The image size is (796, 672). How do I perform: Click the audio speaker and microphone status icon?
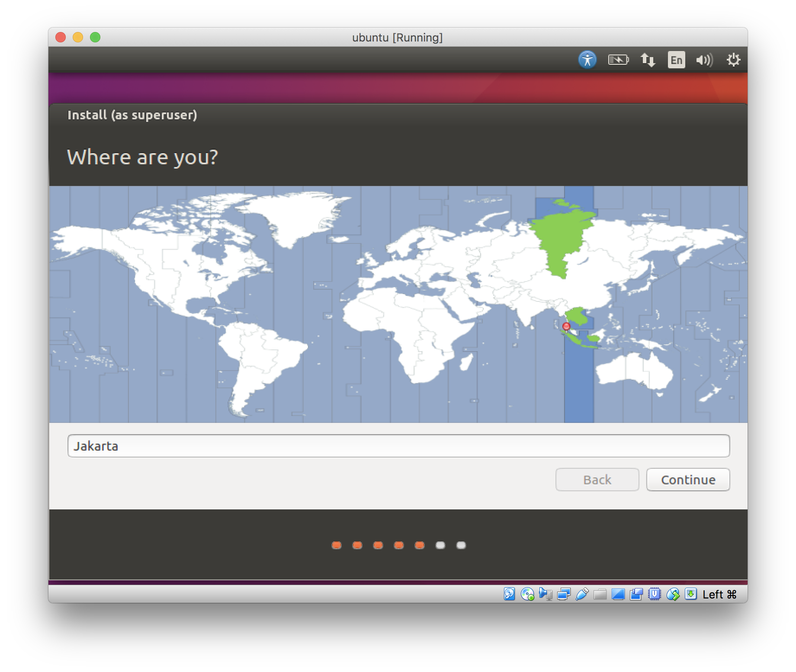coord(546,594)
